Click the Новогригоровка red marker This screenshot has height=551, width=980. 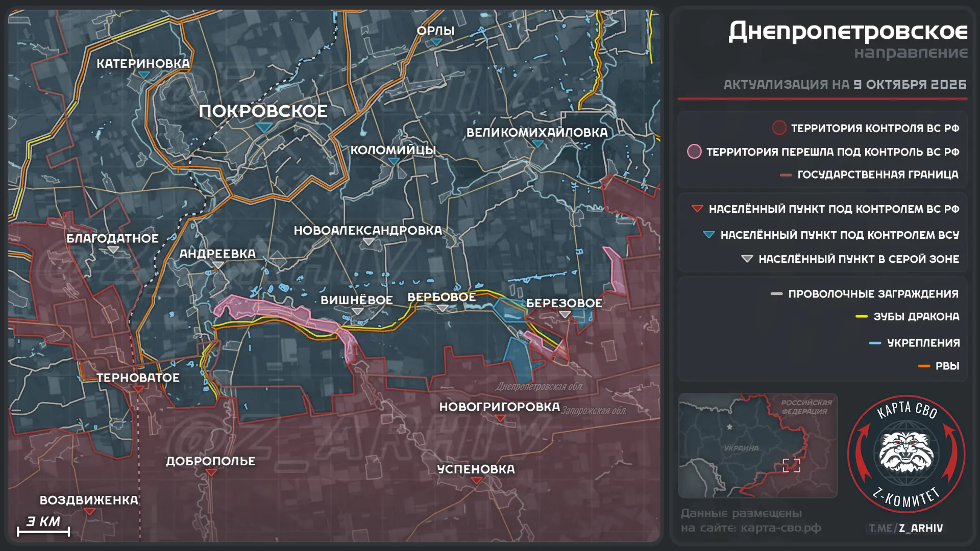[500, 418]
